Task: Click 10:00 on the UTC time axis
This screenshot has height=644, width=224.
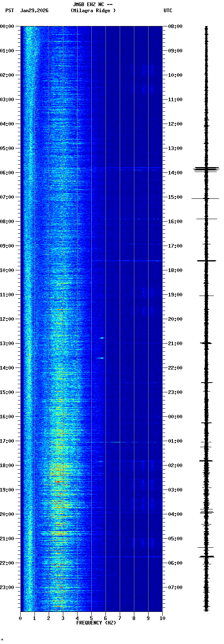Action: coord(175,75)
